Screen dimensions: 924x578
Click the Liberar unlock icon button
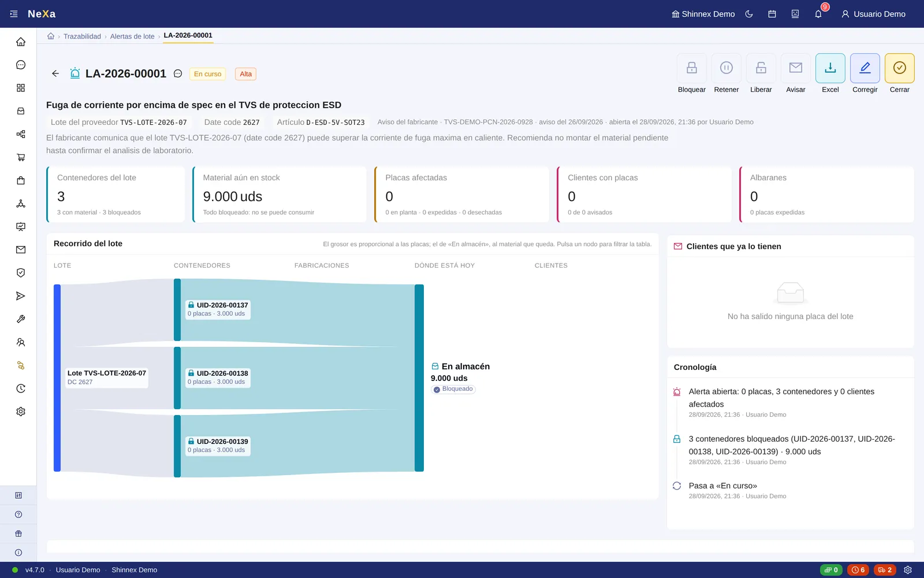761,68
